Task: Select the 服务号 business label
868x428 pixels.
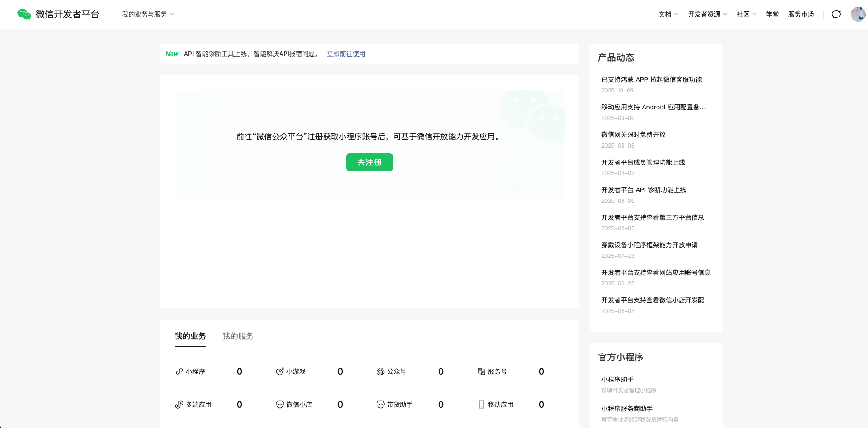Action: coord(497,371)
